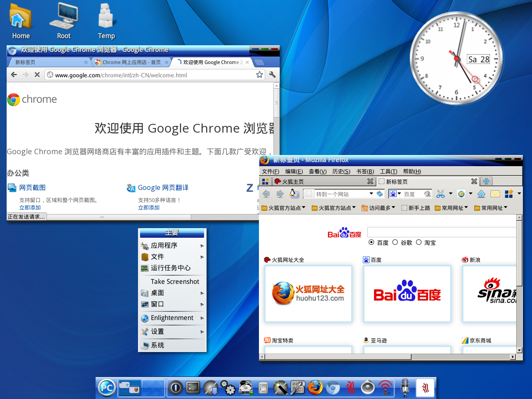Go to Firefox home page icon
Screen dimensions: 532x399
481,194
